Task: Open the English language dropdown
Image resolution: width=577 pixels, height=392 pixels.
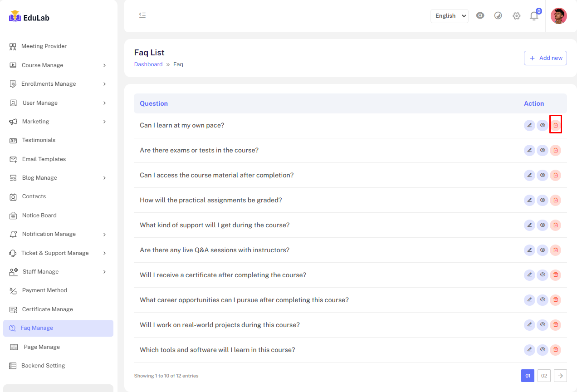Action: (x=449, y=16)
